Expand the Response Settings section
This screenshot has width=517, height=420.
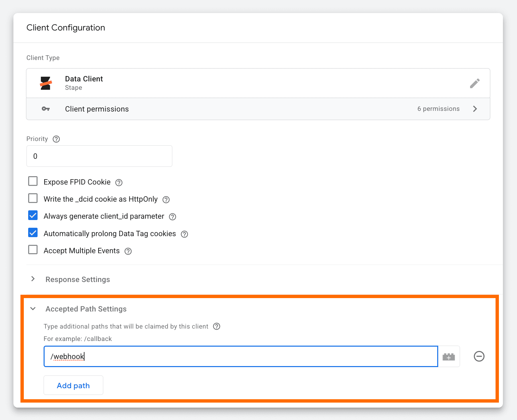[33, 279]
